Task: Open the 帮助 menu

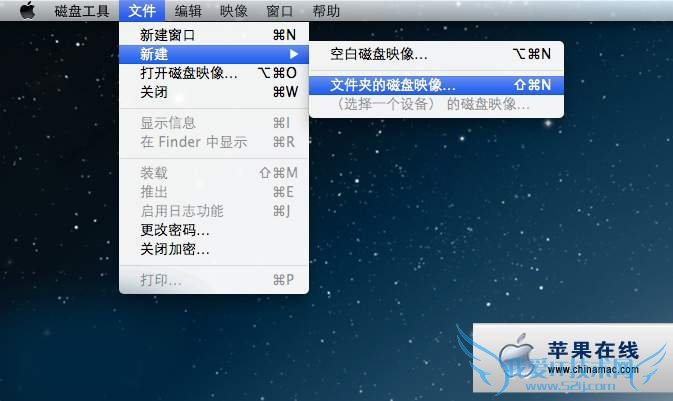Action: pos(326,11)
